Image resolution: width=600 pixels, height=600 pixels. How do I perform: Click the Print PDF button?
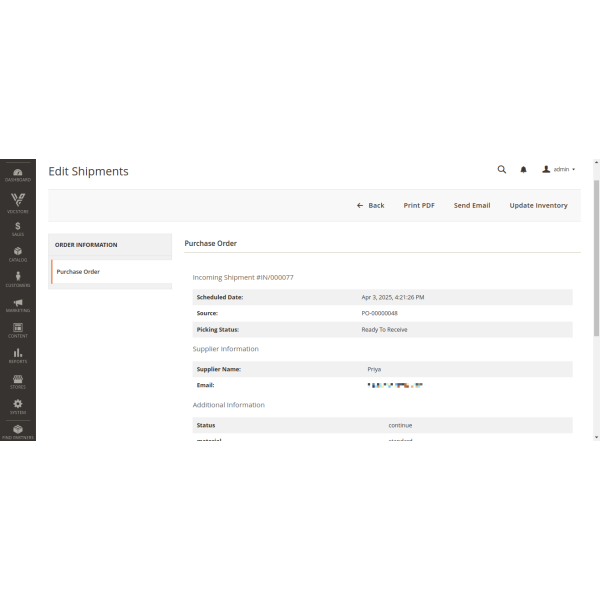[419, 205]
